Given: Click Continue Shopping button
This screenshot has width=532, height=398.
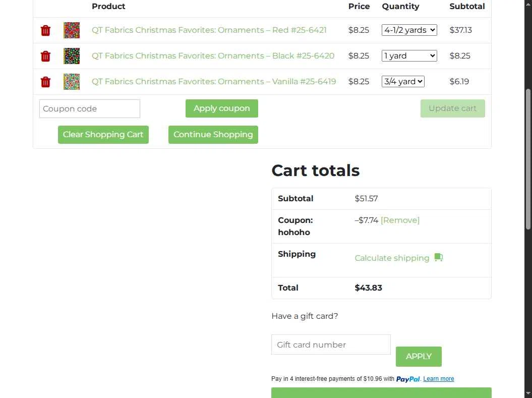Looking at the screenshot, I should click(213, 134).
